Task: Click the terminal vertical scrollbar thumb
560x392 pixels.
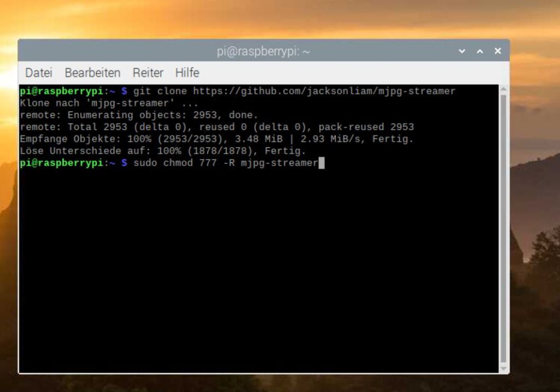Action: click(x=504, y=229)
